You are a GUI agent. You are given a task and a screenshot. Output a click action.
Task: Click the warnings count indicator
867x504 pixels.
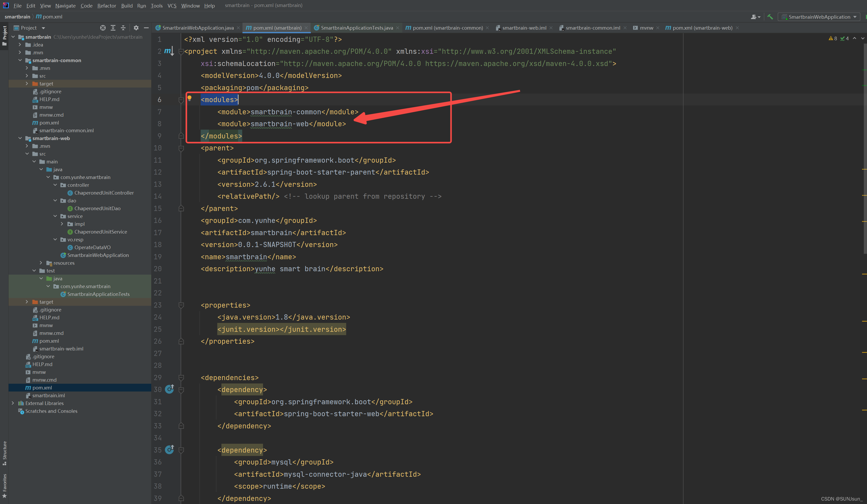[x=833, y=38]
